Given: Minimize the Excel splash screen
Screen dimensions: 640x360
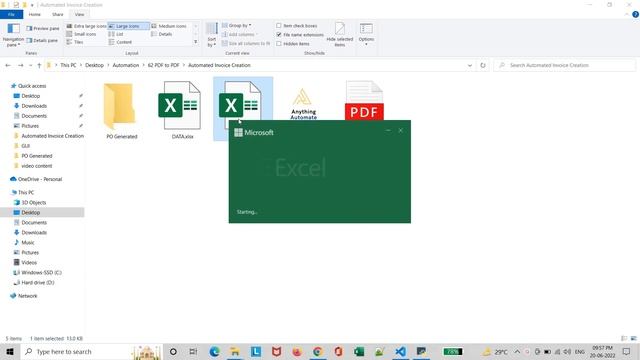Looking at the screenshot, I should (388, 130).
